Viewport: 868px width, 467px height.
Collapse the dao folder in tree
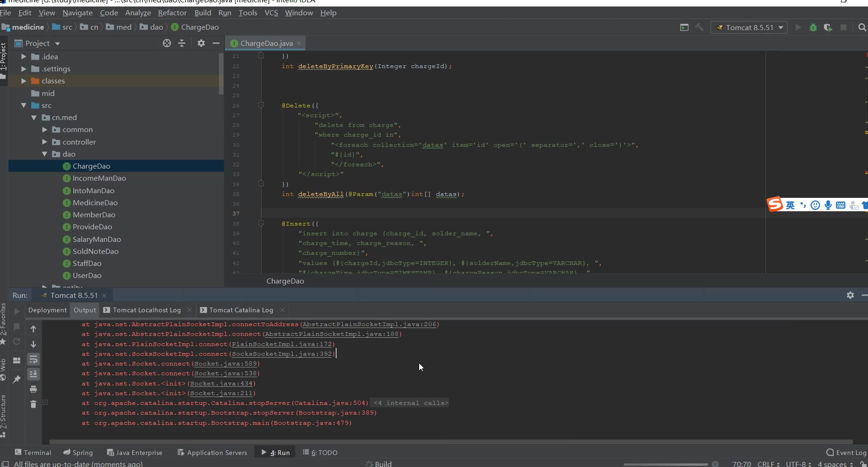45,154
